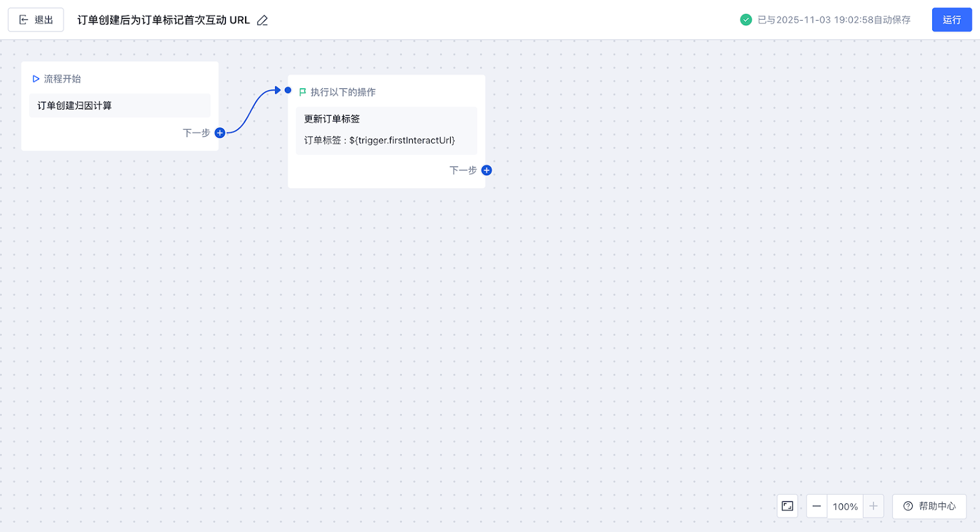Click the workflow title text
Screen dimensions: 980x532
pos(164,20)
